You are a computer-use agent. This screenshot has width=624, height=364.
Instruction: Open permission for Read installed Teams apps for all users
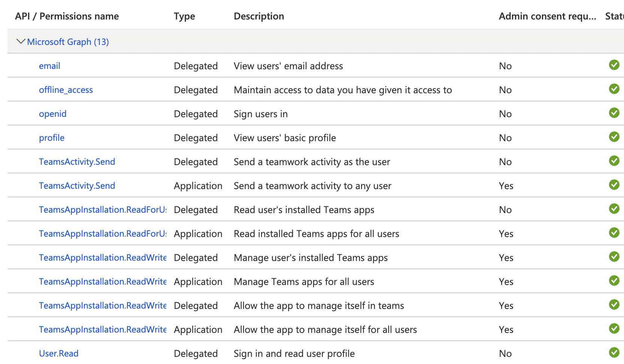coord(103,234)
